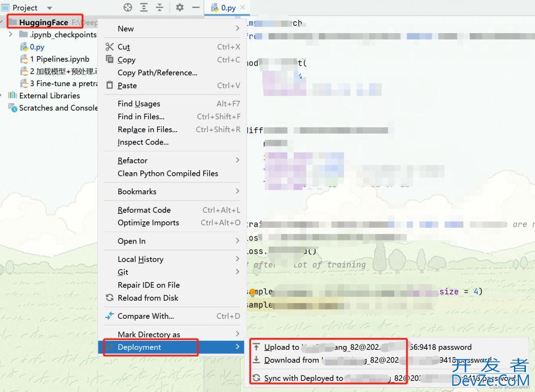
Task: Hide the Project panel with minus icon
Action: pyautogui.click(x=195, y=7)
